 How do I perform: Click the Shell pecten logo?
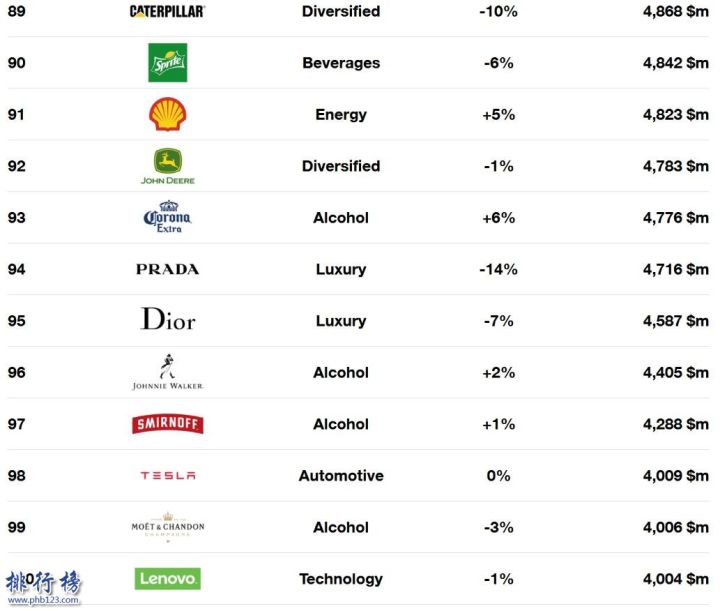[168, 114]
